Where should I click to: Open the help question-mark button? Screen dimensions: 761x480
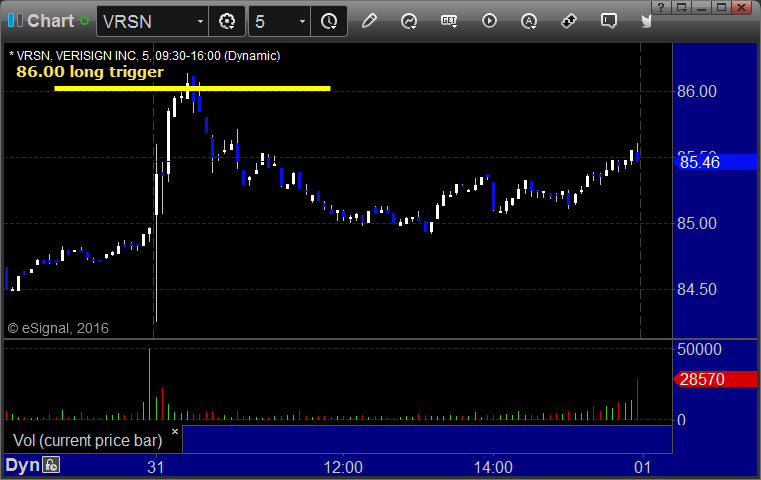(x=661, y=7)
